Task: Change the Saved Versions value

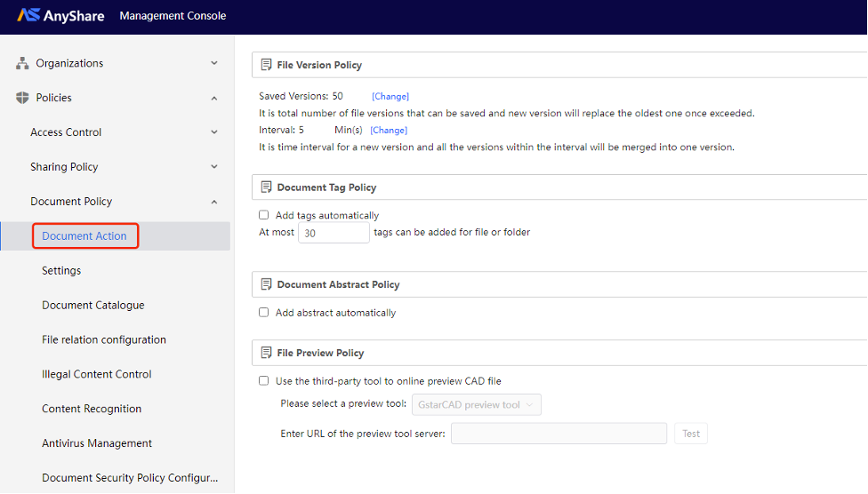Action: (x=390, y=96)
